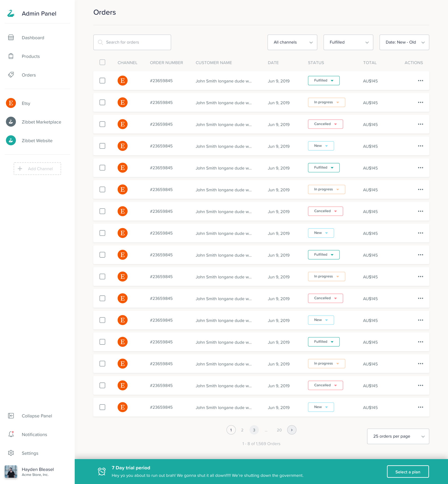Open Fulfilled status dropdown in first row
448x484 pixels.
click(324, 81)
